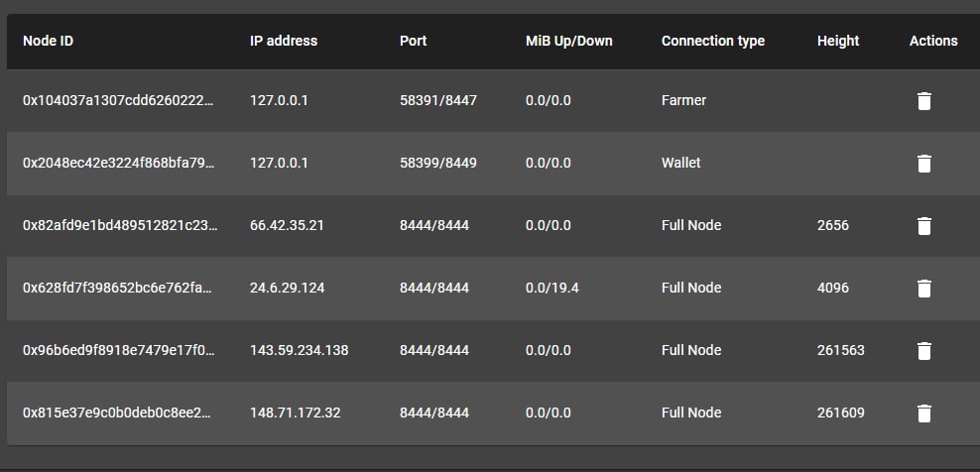
Task: Select node ID starting with 0x2048ec42e32
Action: (x=118, y=163)
